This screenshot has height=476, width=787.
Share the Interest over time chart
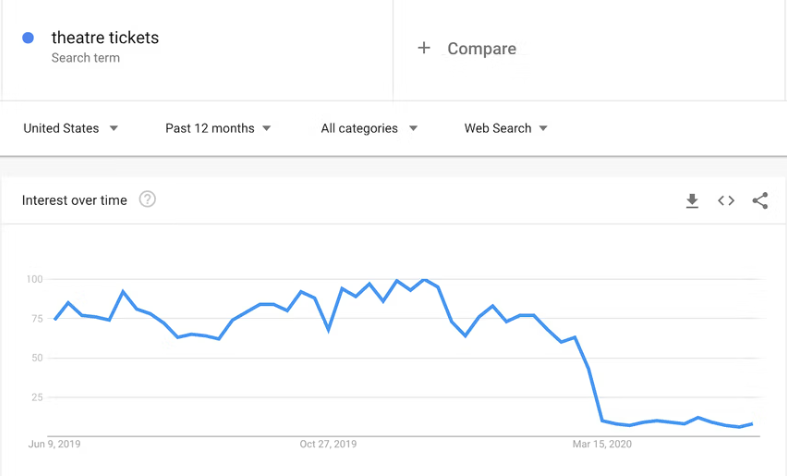tap(760, 201)
